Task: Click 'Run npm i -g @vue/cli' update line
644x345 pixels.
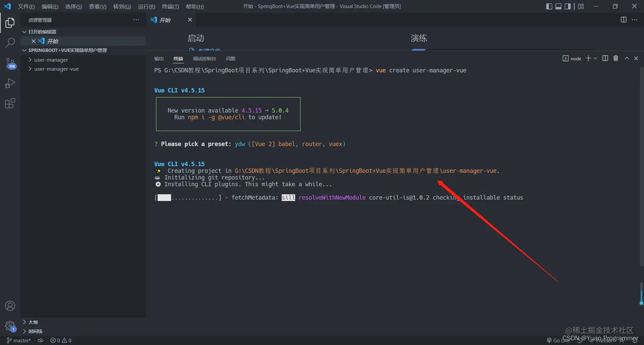Action: tap(228, 117)
